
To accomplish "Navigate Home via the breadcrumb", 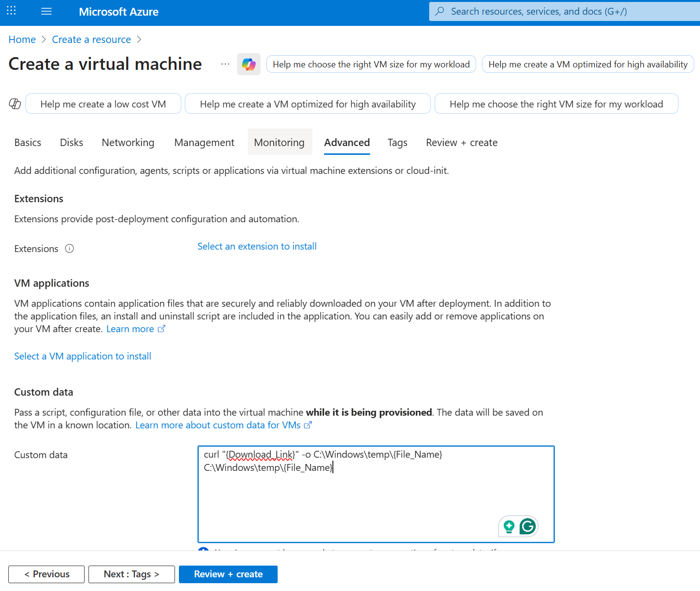I will click(x=22, y=39).
